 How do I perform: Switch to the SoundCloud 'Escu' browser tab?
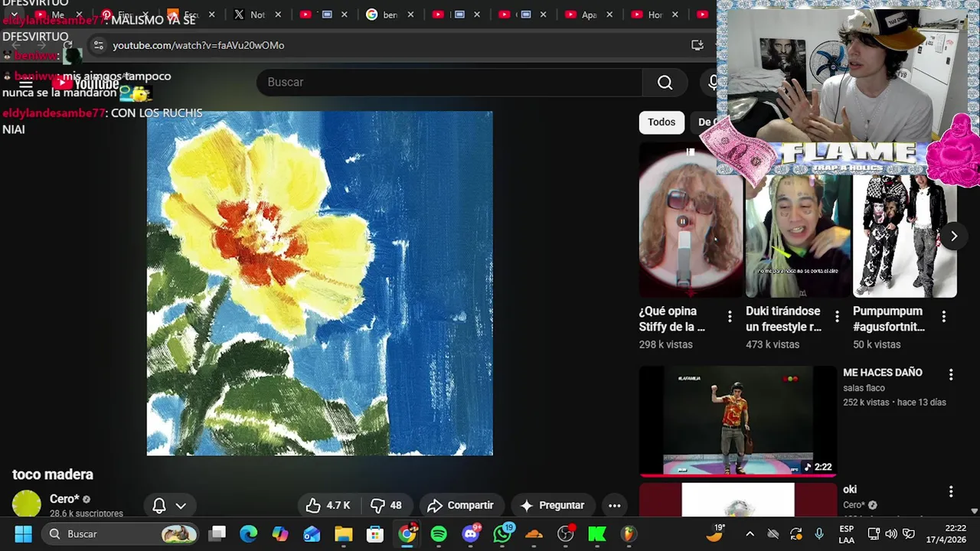(190, 15)
